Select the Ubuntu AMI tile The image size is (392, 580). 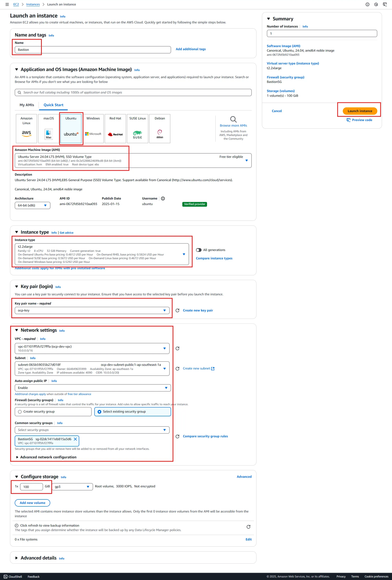(x=71, y=129)
